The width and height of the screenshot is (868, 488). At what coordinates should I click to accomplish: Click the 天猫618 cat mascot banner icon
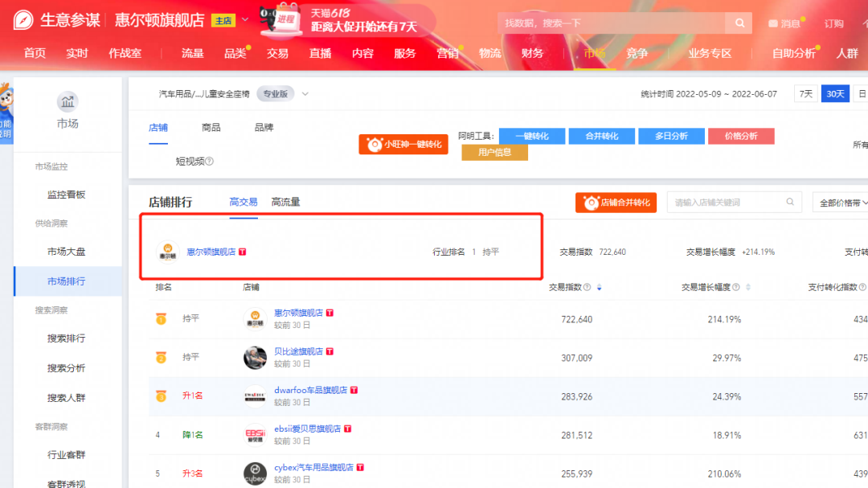click(x=280, y=20)
